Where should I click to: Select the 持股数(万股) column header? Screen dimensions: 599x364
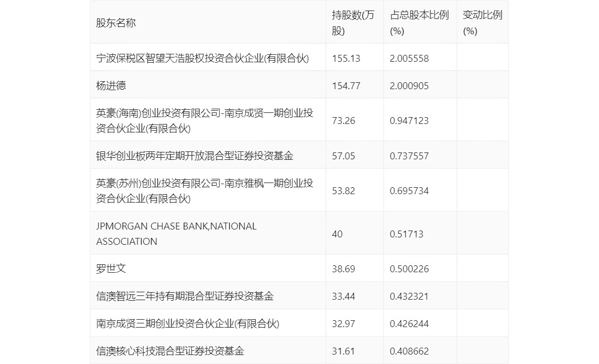pos(353,23)
